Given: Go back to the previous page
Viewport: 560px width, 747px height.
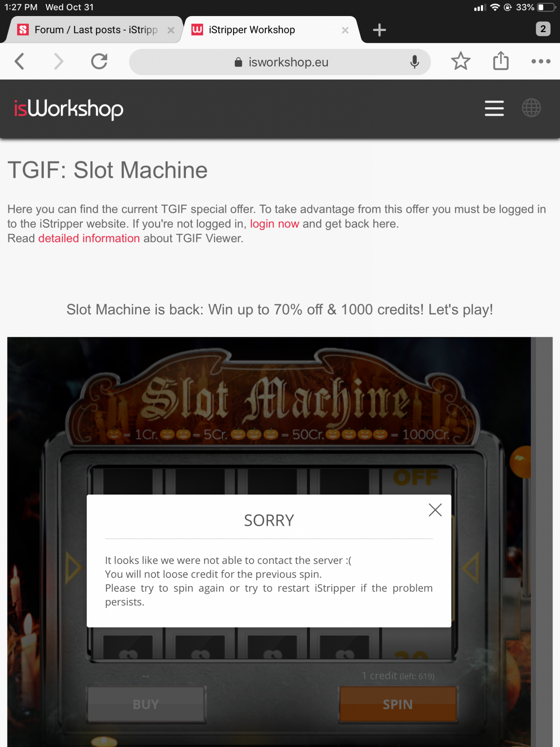Looking at the screenshot, I should point(19,62).
